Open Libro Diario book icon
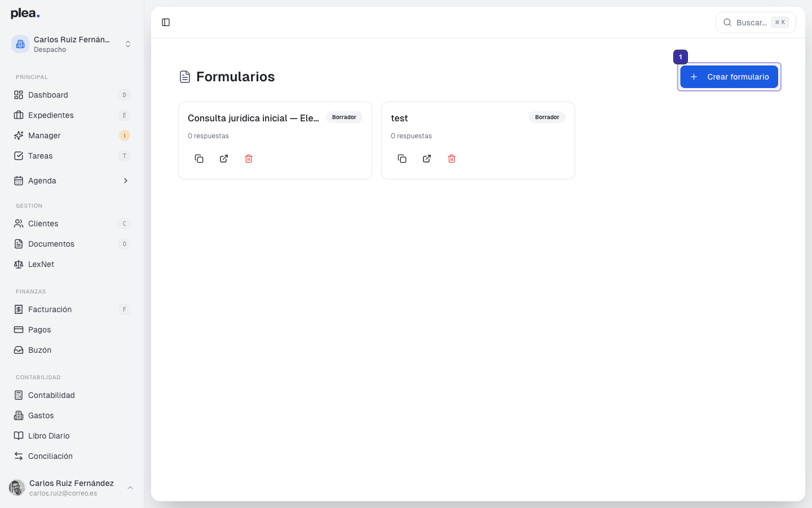The width and height of the screenshot is (812, 508). 19,436
